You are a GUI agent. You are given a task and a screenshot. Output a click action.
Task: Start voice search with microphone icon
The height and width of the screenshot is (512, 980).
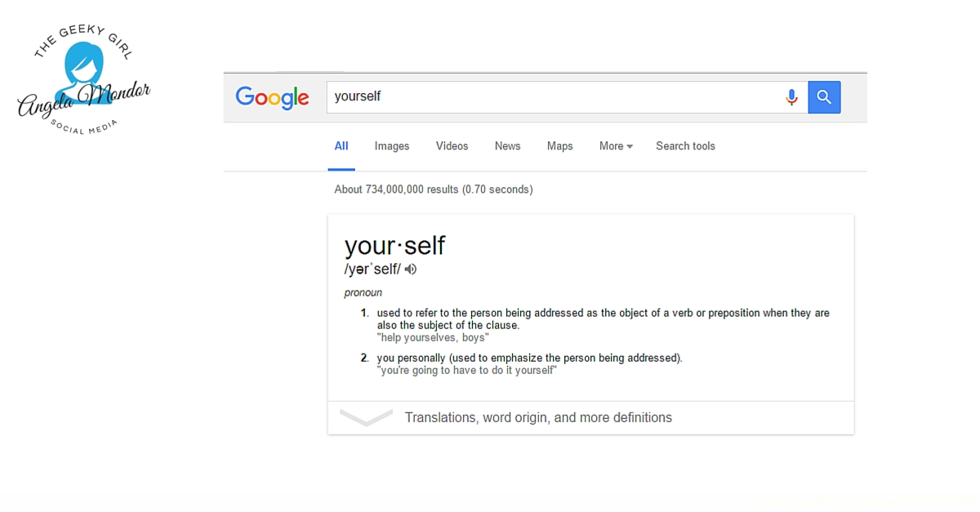coord(791,97)
